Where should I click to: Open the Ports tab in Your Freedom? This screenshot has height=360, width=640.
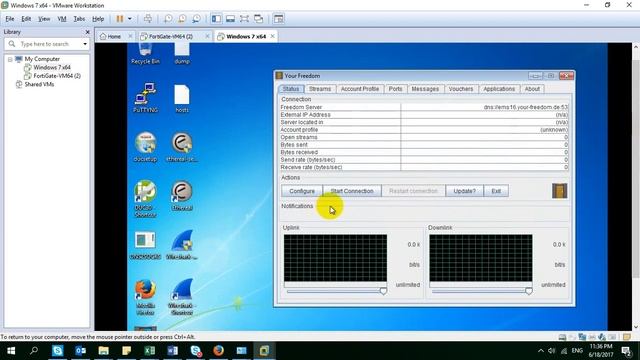point(395,89)
